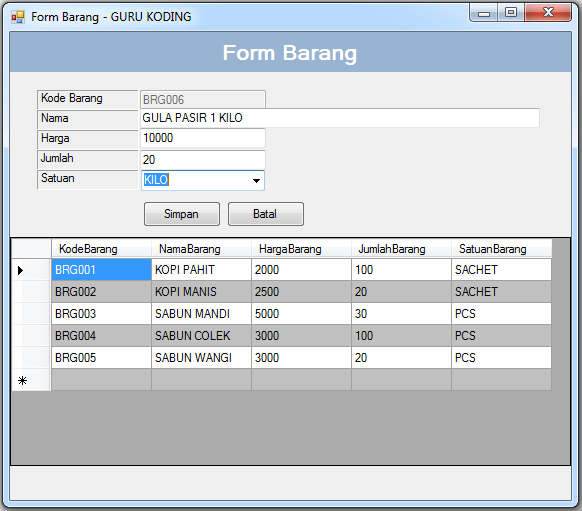
Task: Select quantity 100 in SABUN COLEK row
Action: (x=402, y=335)
